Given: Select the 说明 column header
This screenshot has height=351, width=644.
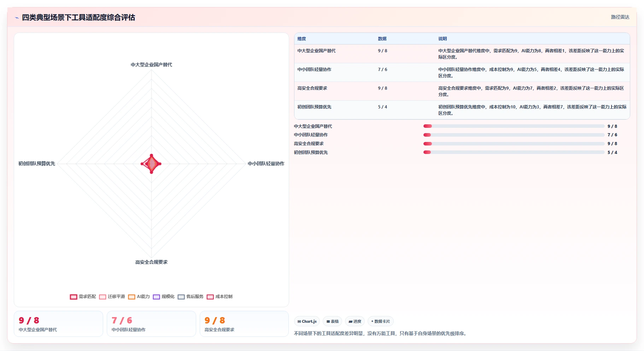Looking at the screenshot, I should coord(443,39).
